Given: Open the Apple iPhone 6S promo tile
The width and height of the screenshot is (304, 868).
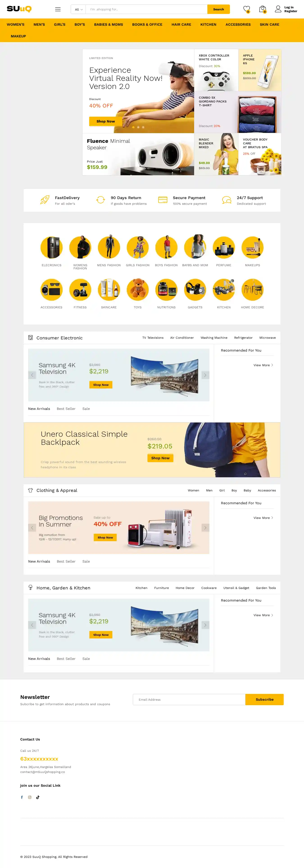Looking at the screenshot, I should [260, 70].
